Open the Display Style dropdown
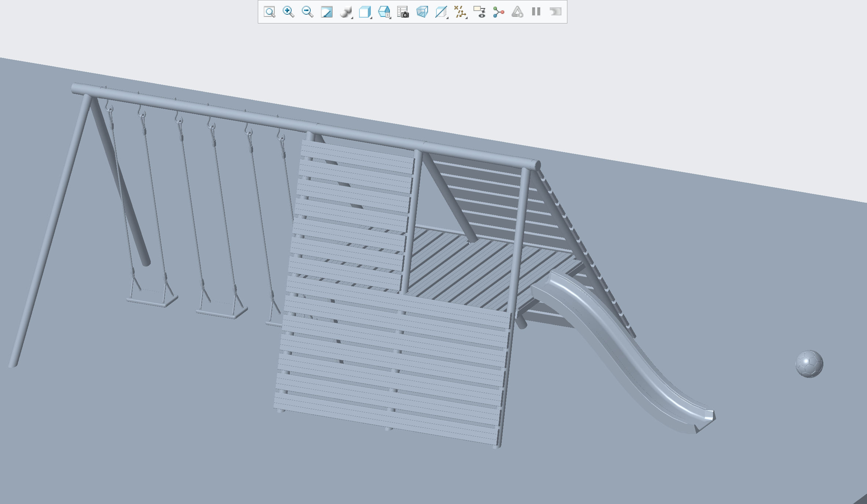The image size is (867, 504). (x=365, y=12)
